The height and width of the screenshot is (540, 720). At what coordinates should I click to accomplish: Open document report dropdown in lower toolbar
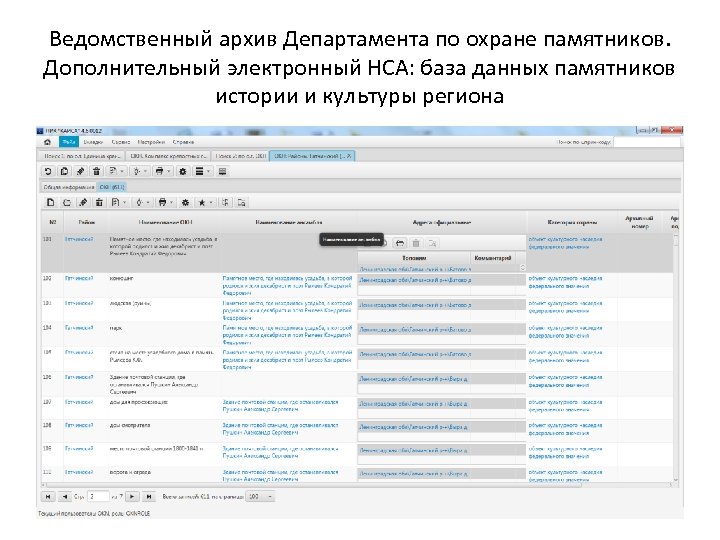click(118, 202)
